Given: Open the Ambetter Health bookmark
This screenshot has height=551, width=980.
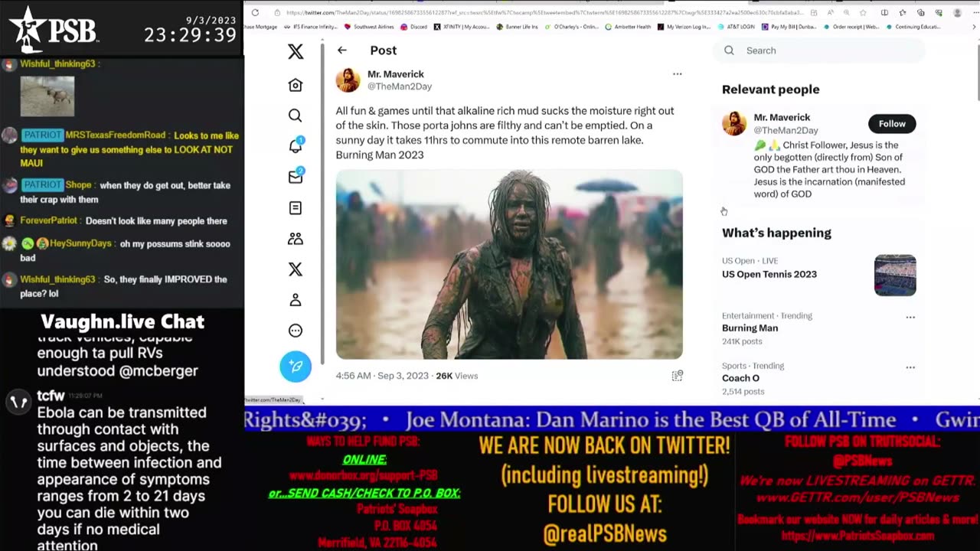Looking at the screenshot, I should (629, 27).
